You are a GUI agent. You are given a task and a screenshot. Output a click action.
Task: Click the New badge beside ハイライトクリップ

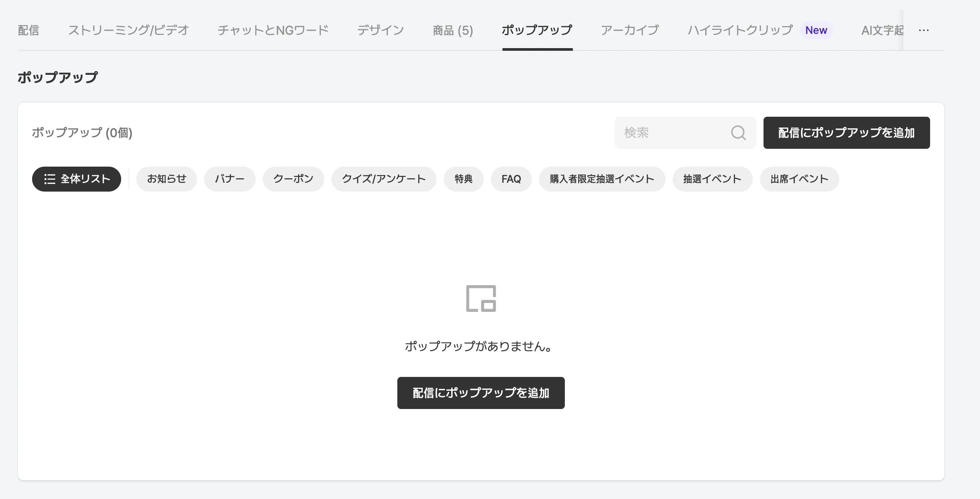[816, 30]
